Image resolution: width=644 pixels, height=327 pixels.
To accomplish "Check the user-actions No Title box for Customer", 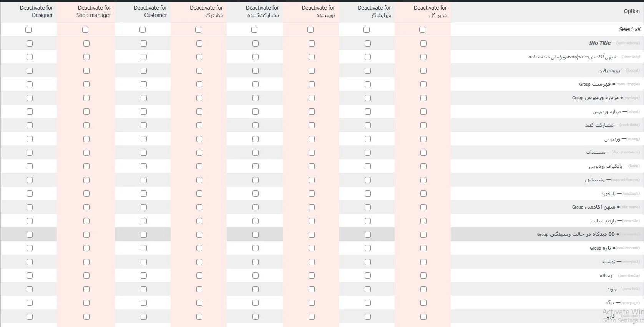I will (144, 43).
